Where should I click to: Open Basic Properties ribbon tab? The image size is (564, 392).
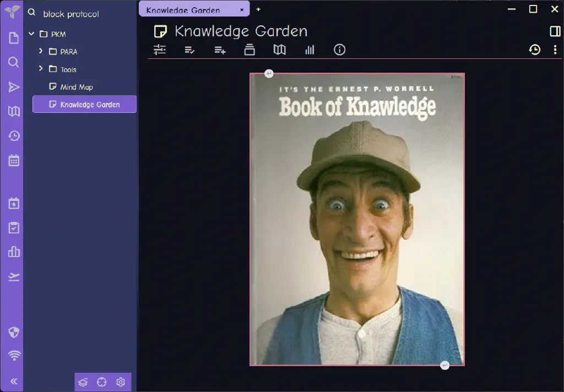160,50
